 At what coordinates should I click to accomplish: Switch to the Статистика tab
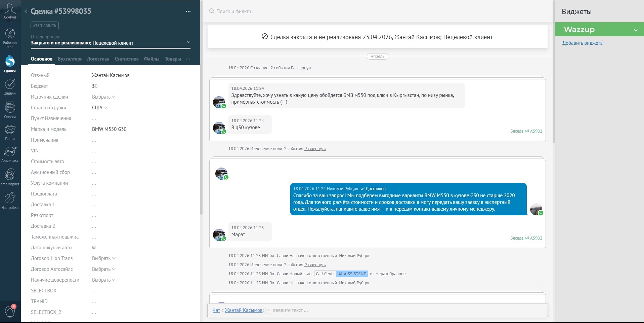(127, 59)
